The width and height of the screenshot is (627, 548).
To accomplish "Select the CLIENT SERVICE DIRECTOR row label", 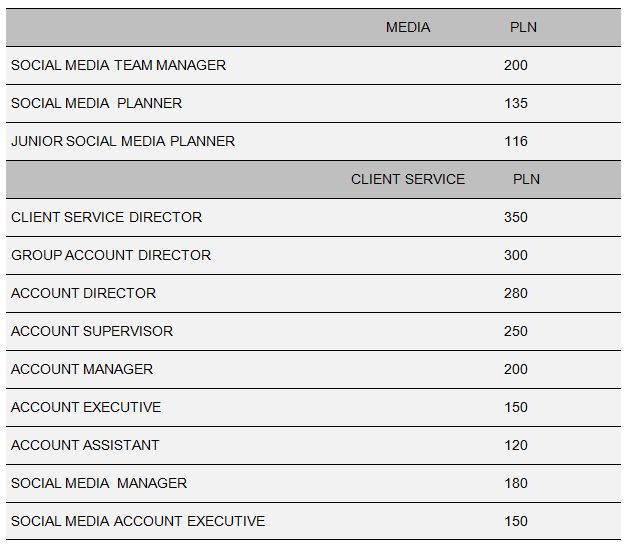I will point(106,217).
